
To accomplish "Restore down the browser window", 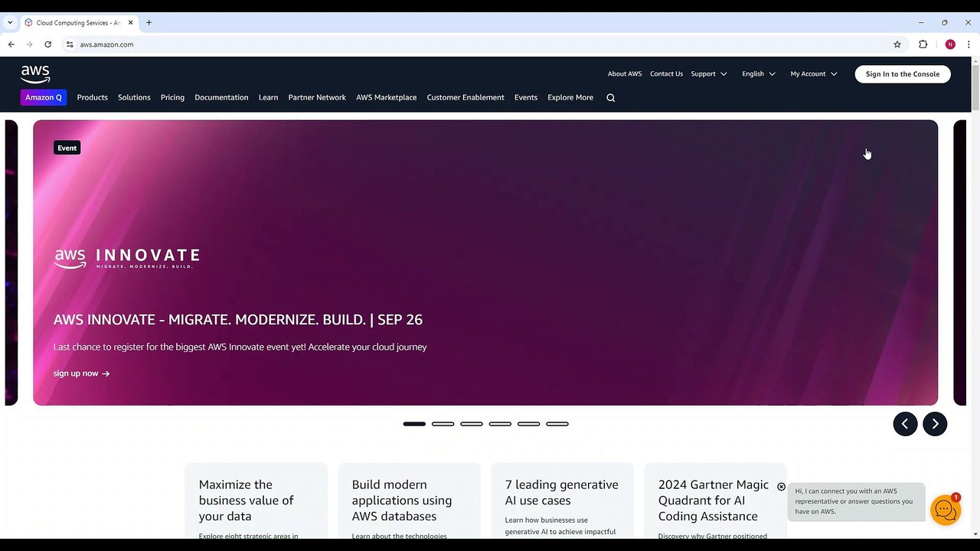I will pos(945,23).
